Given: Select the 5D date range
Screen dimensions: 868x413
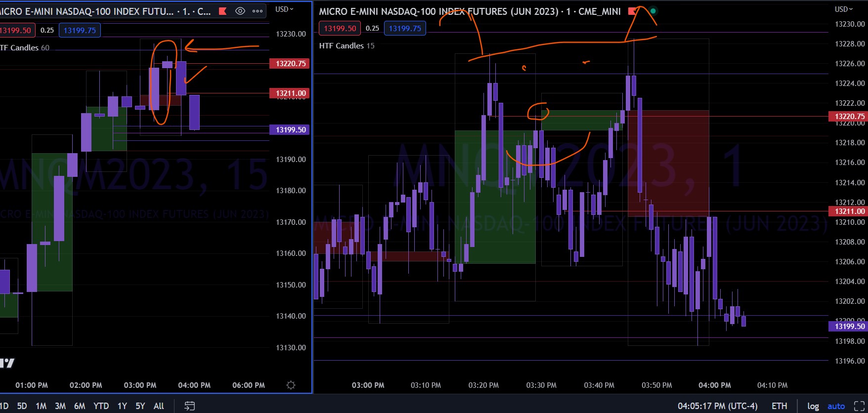Looking at the screenshot, I should coord(22,406).
